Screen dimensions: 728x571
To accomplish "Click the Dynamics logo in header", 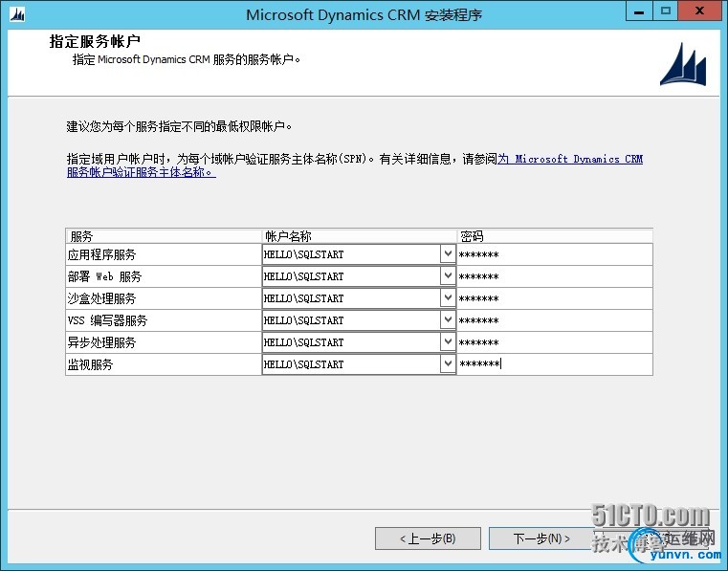I will (x=683, y=64).
